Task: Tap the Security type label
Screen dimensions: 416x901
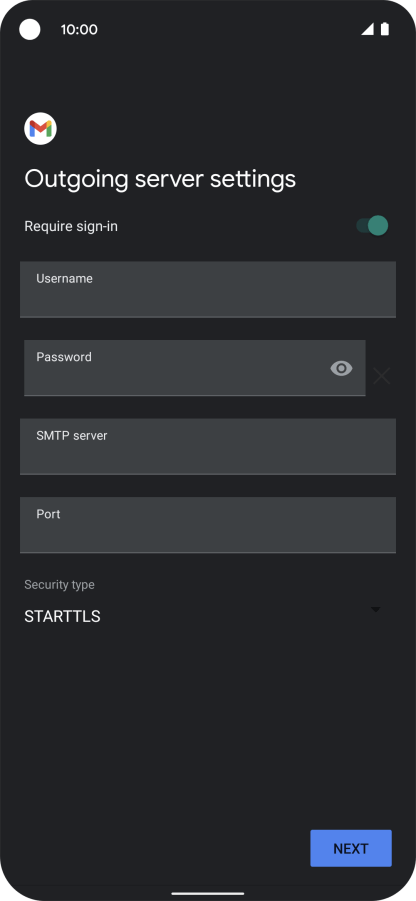Action: pos(59,585)
